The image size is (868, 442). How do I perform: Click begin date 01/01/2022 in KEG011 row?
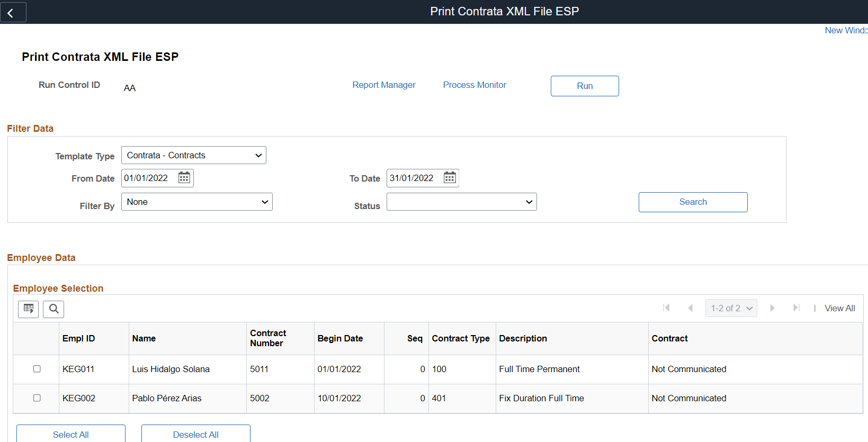click(339, 369)
